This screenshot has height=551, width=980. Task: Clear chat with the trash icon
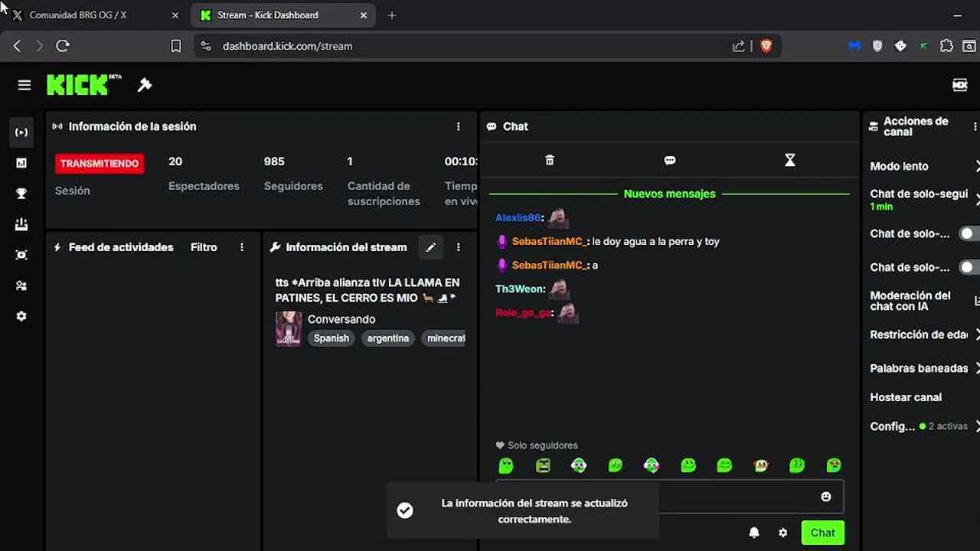click(549, 160)
